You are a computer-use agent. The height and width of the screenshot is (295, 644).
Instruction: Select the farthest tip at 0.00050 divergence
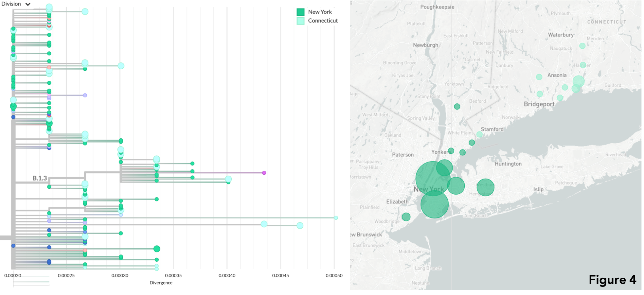336,218
